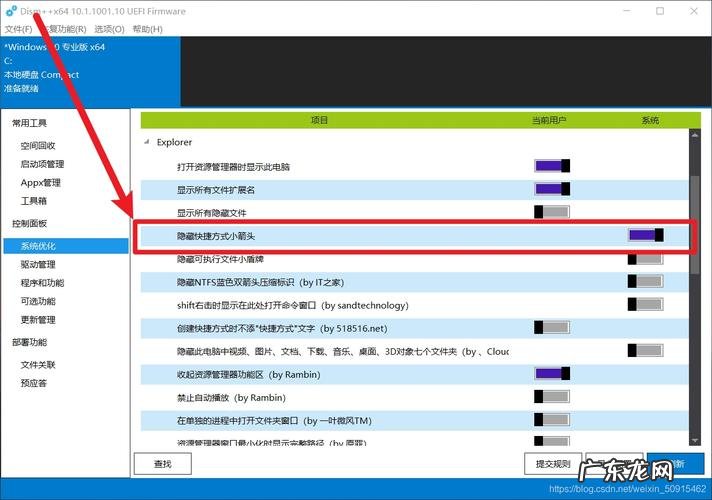
Task: Open the 帮助(H) menu
Action: [x=147, y=29]
